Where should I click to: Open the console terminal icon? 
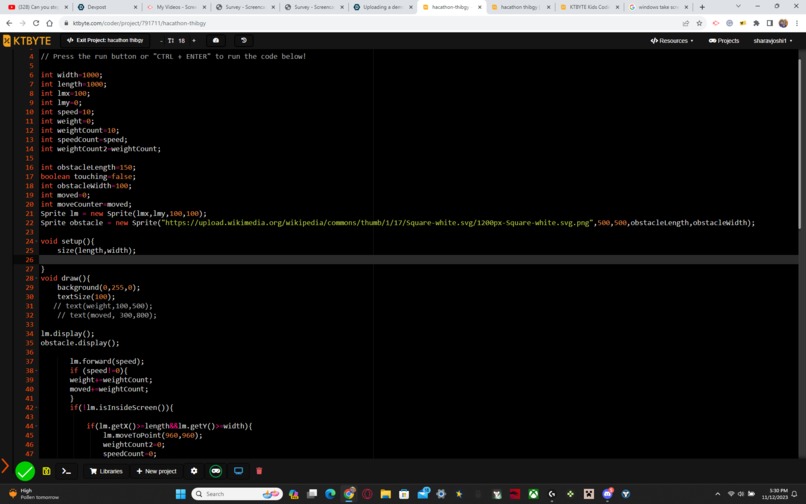pos(66,471)
